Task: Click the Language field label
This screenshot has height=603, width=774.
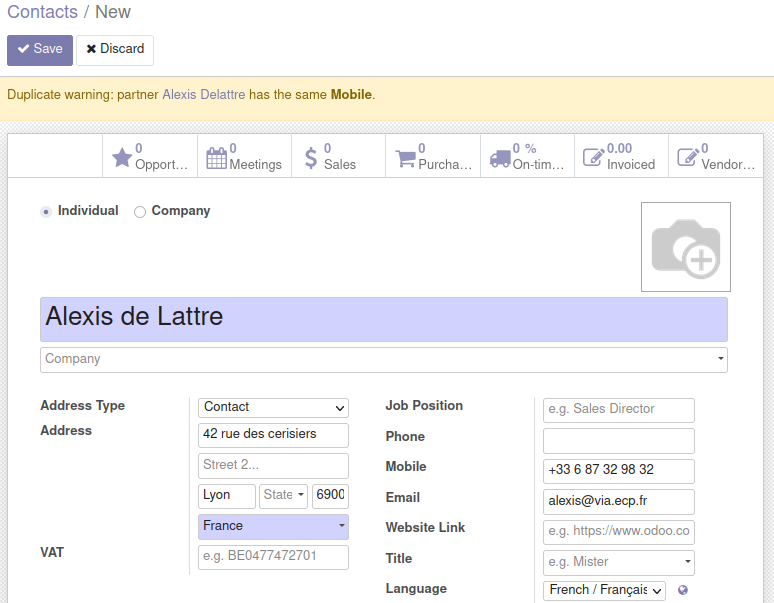Action: 416,589
